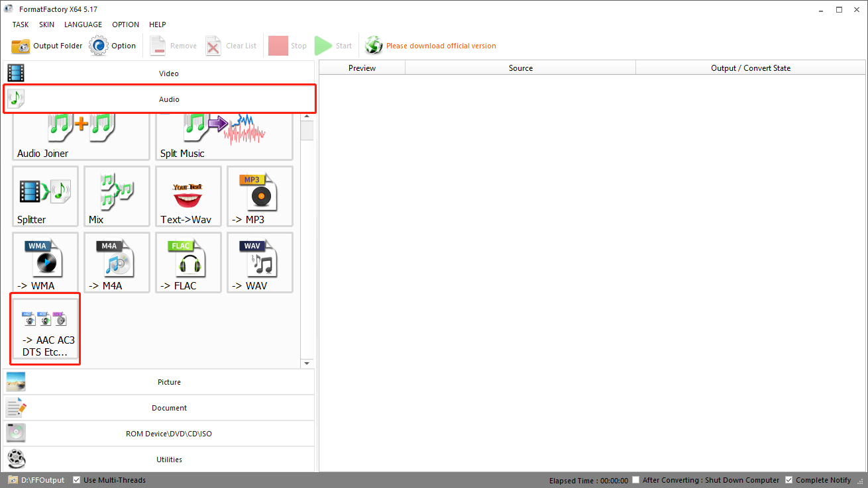Expand the Document category

point(159,408)
